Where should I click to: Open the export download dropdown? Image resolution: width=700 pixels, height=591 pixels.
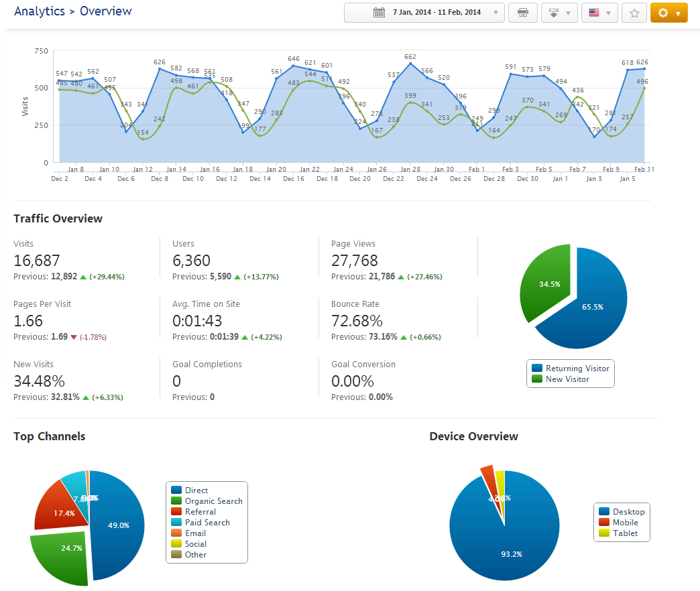559,13
